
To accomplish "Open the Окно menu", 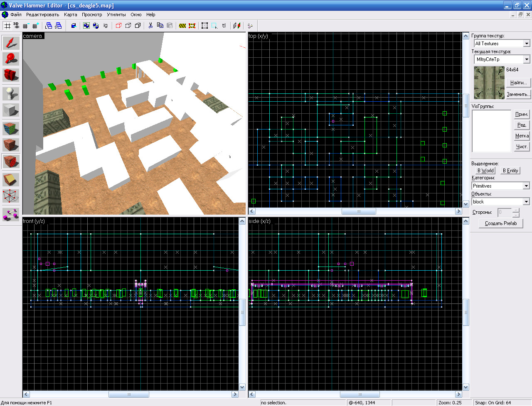I will coord(136,15).
